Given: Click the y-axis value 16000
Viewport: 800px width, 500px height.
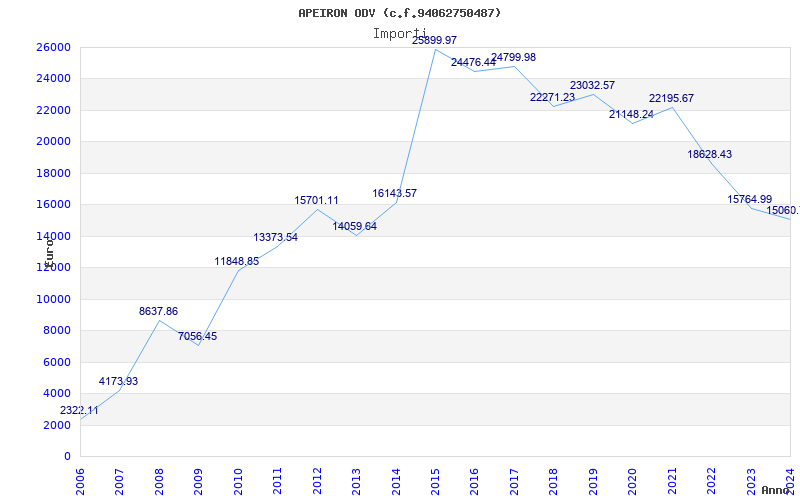Looking at the screenshot, I should coord(53,205).
